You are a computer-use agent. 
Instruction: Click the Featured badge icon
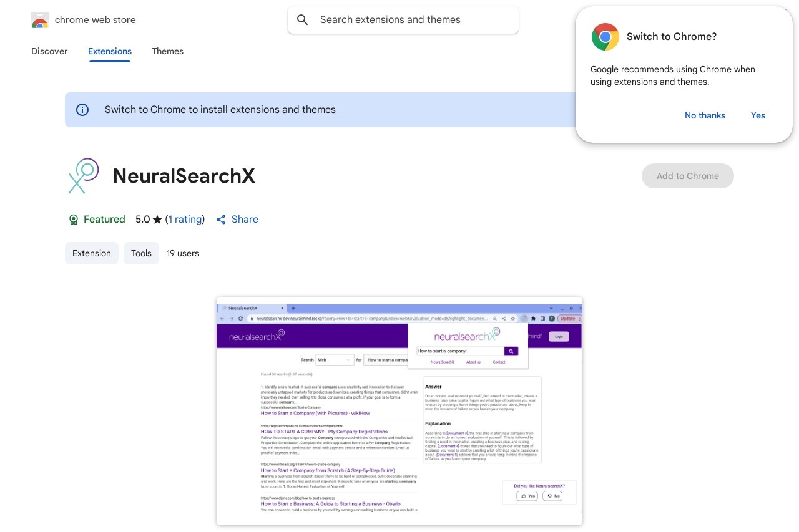(x=73, y=220)
